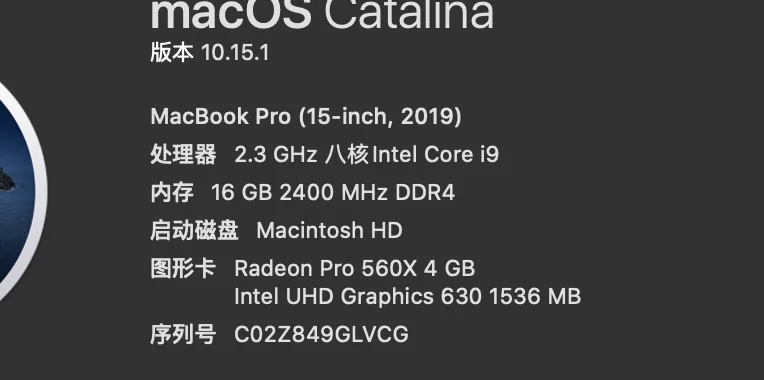764x380 pixels.
Task: Click the 图形卡 label
Action: coord(183,268)
